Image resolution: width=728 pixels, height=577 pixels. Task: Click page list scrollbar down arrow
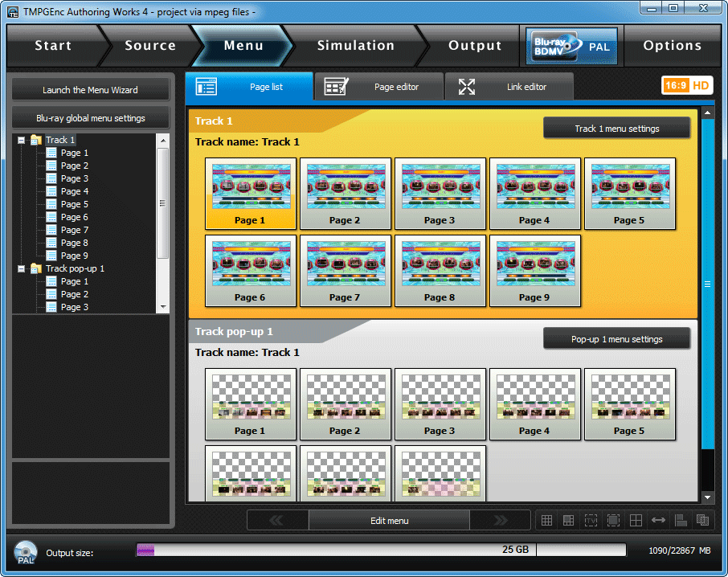708,497
